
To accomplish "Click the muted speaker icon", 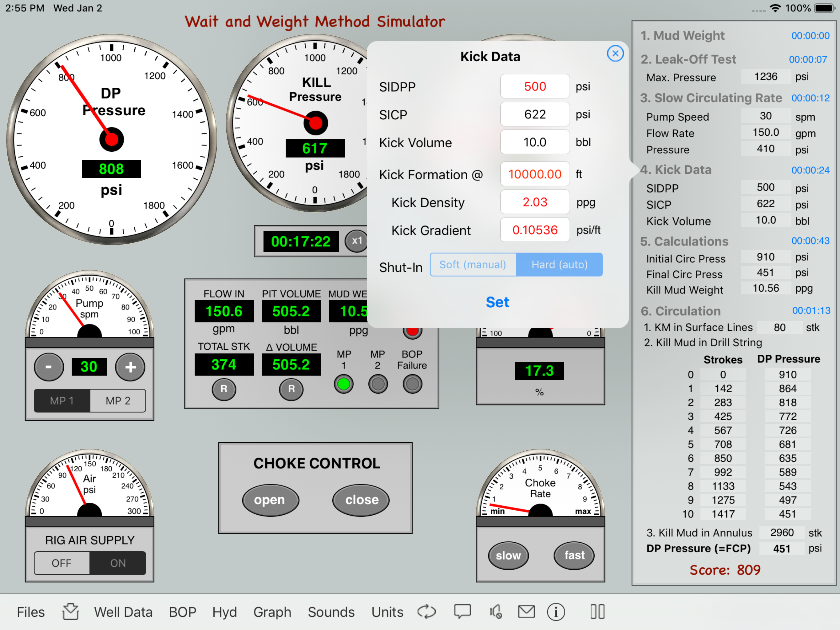I will (496, 612).
